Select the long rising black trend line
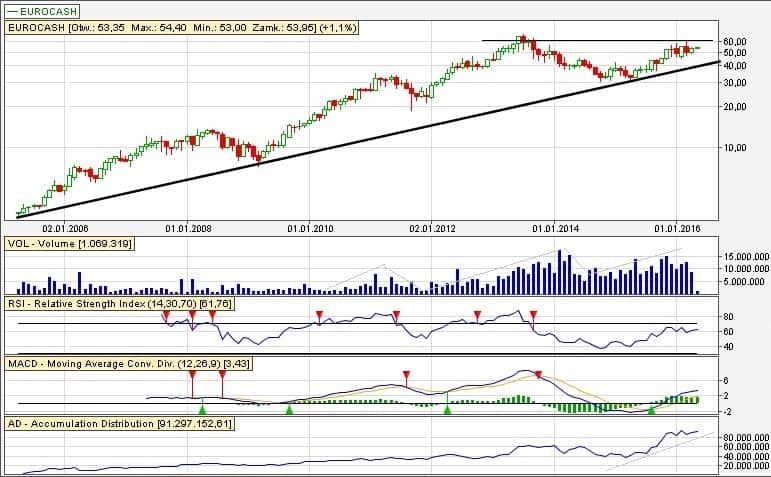Image resolution: width=771 pixels, height=477 pixels. [x=300, y=147]
